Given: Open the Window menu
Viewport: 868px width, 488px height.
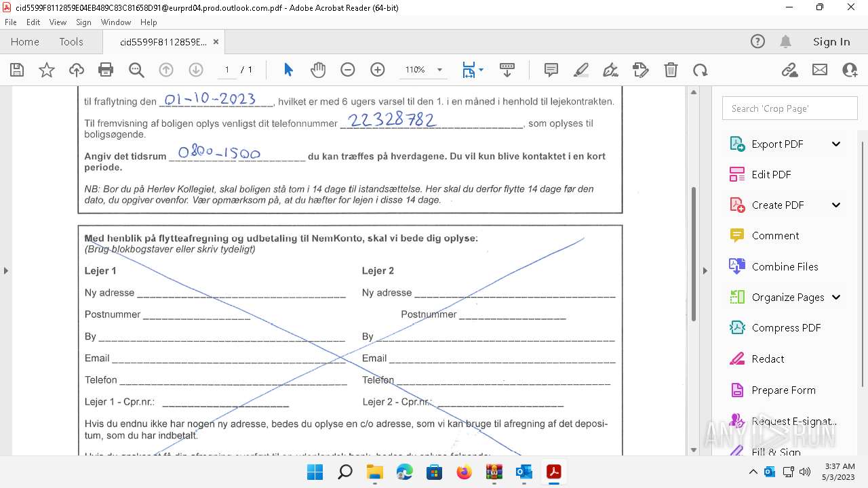Looking at the screenshot, I should pos(116,22).
